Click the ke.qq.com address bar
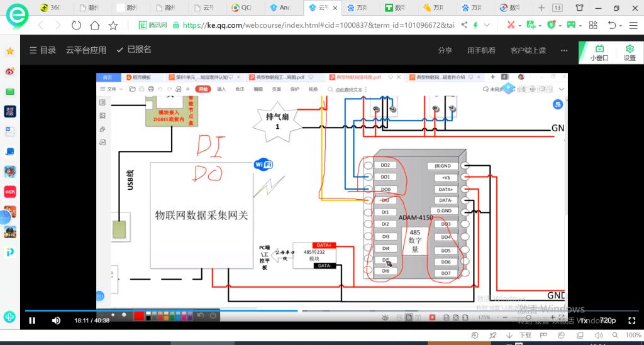644x345 pixels. (x=314, y=25)
